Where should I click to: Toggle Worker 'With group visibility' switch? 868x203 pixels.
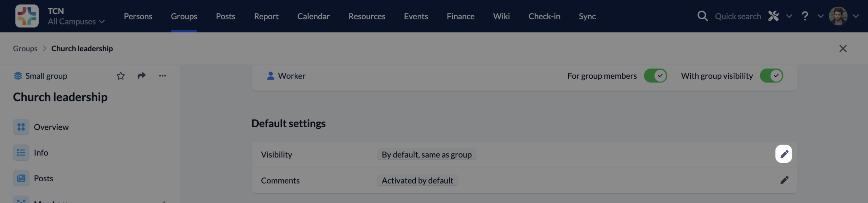(x=771, y=76)
